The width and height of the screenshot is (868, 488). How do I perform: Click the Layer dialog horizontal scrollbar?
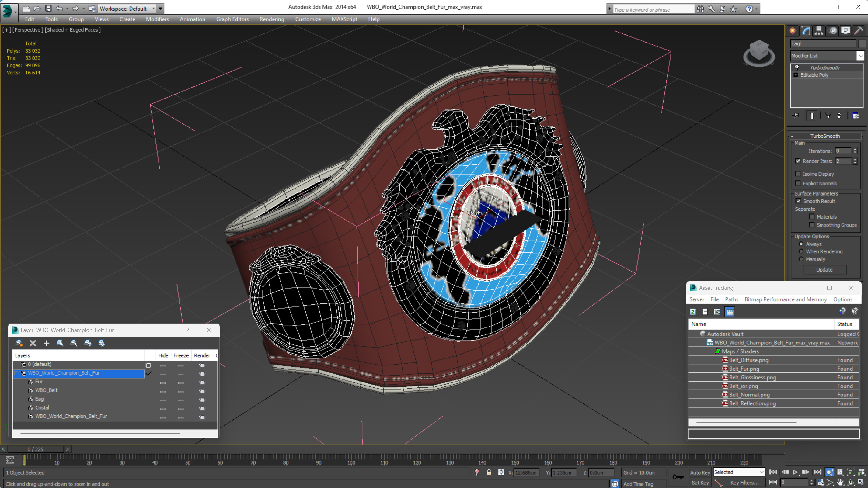coord(100,433)
